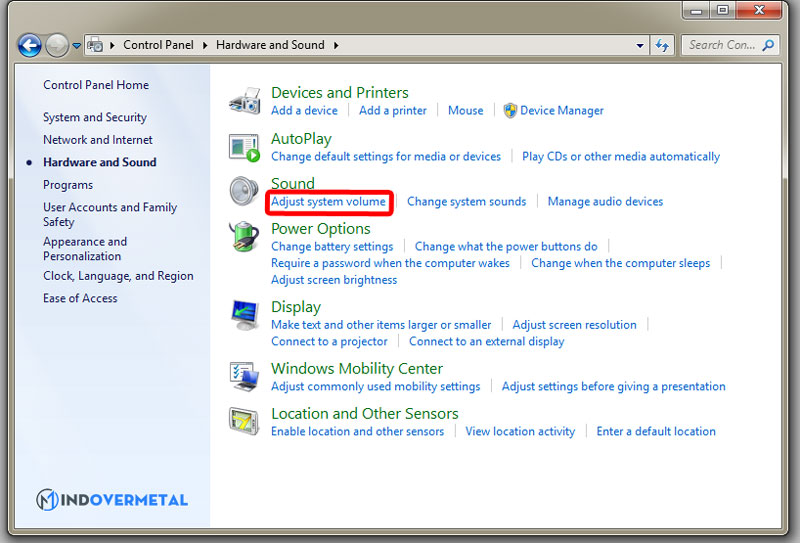Screen dimensions: 800x543
Task: Click the Hardware and Sound breadcrumb
Action: [270, 45]
